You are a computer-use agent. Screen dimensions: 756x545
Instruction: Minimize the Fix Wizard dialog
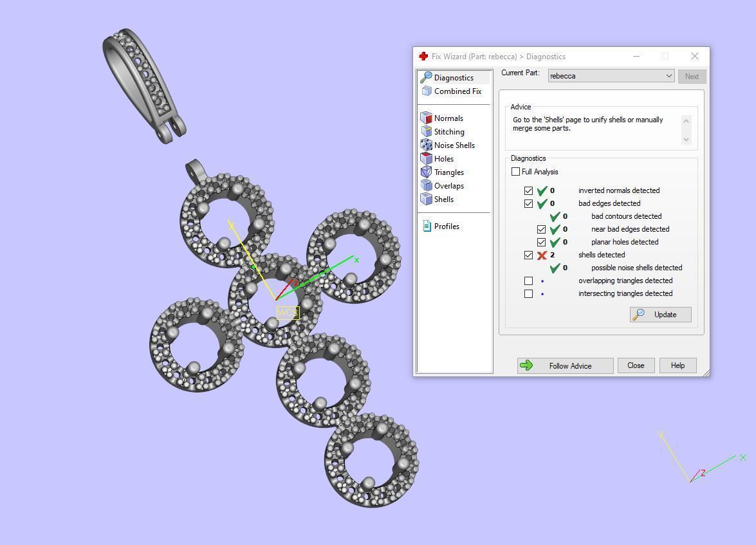click(x=636, y=57)
